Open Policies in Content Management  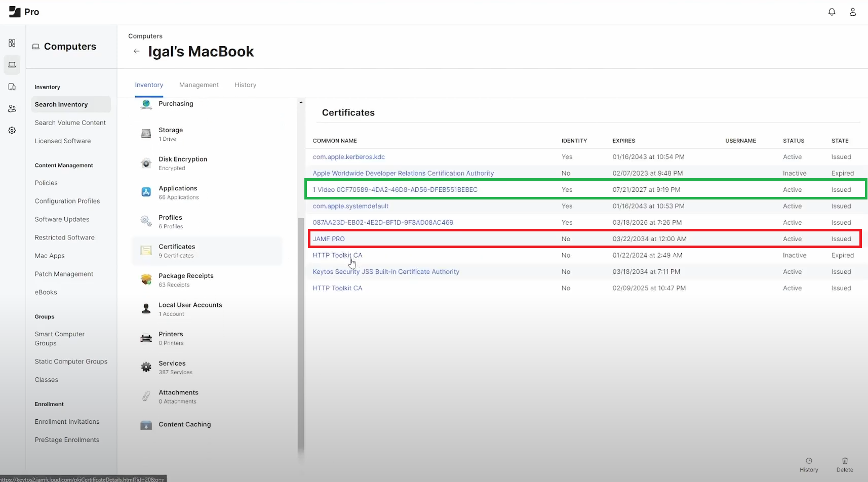[46, 183]
